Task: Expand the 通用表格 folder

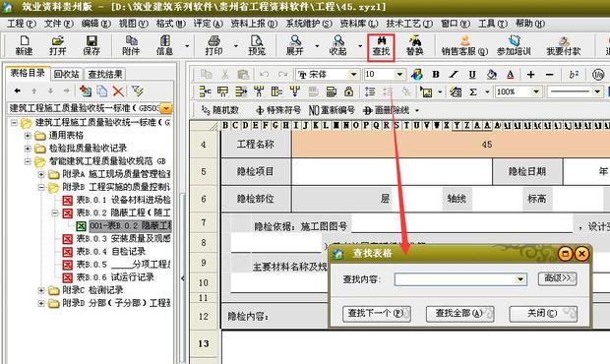Action: 28,136
